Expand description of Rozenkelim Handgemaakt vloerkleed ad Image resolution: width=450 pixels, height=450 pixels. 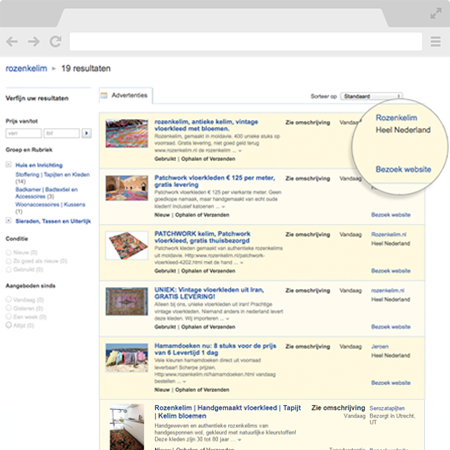(239, 440)
